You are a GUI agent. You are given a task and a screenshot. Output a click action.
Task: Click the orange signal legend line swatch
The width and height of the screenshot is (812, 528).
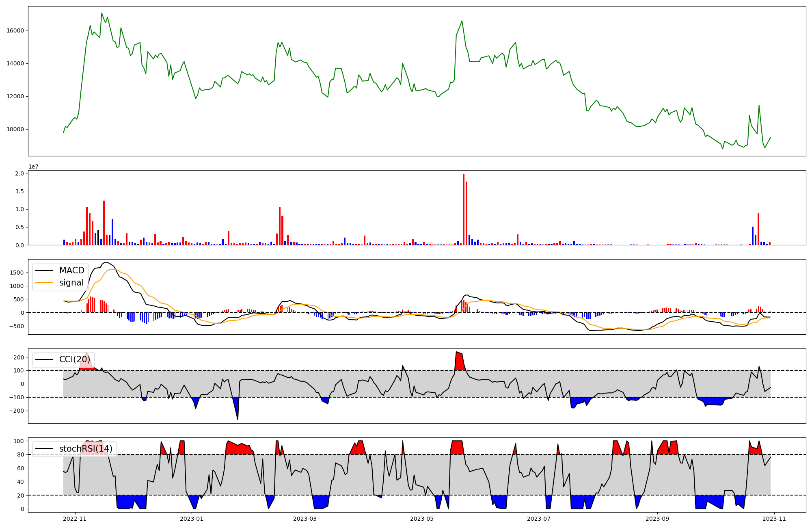[x=44, y=283]
